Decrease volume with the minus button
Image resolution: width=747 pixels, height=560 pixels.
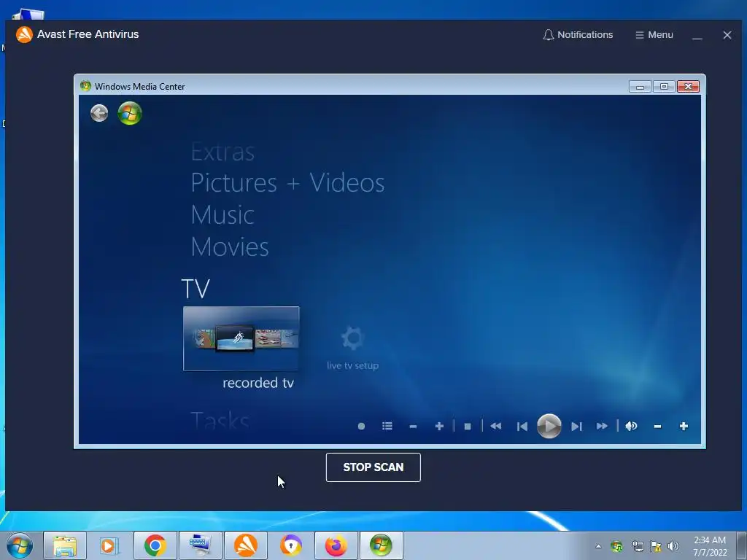click(x=657, y=426)
